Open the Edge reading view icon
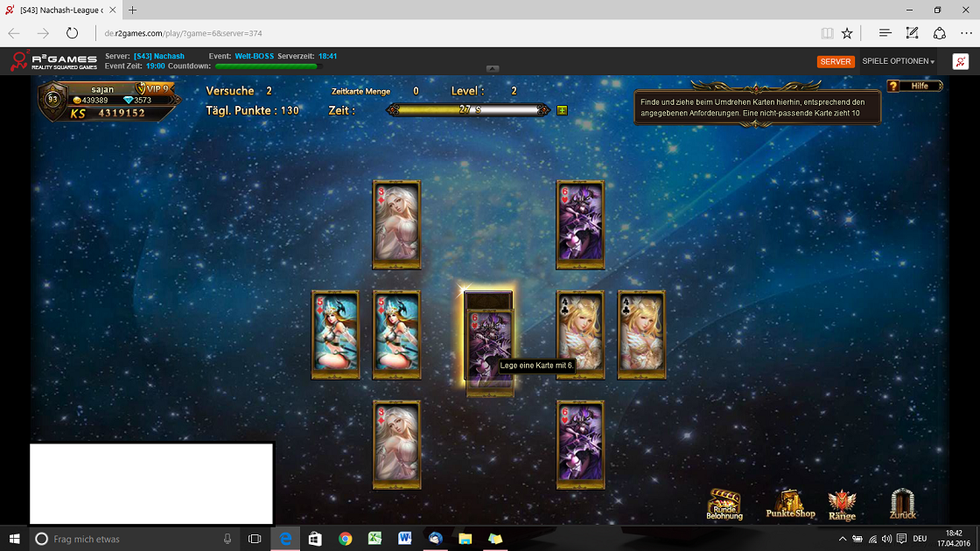The width and height of the screenshot is (980, 551). click(x=827, y=33)
